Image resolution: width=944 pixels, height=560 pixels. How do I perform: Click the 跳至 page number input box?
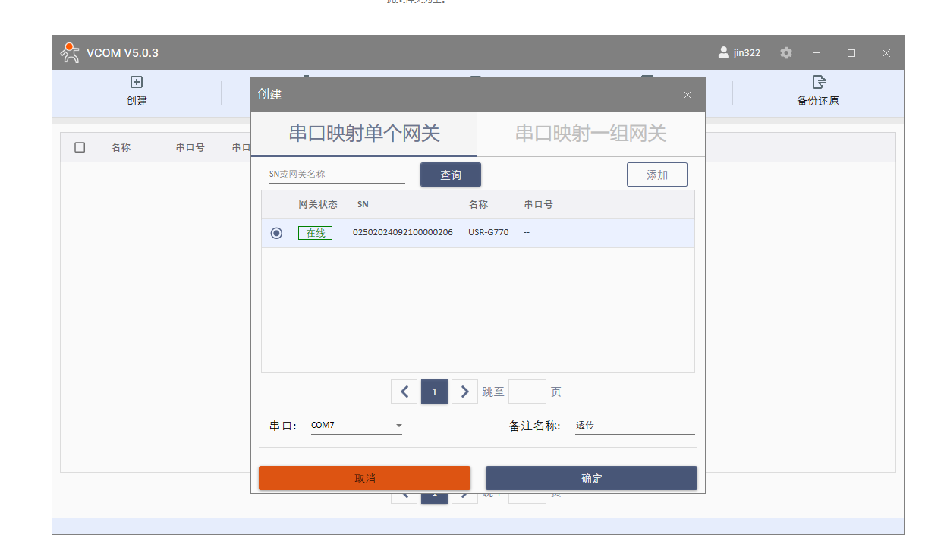527,392
